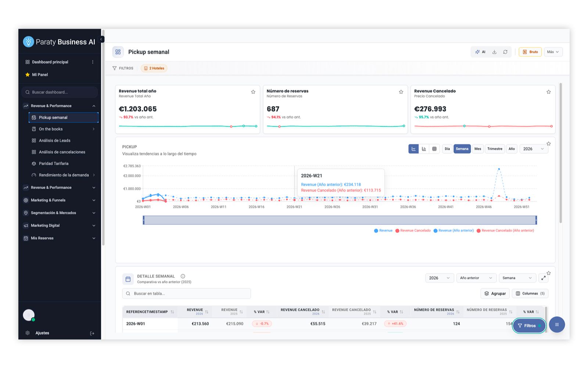This screenshot has width=588, height=368.
Task: Open the 2026 year dropdown in Pickup chart
Action: (534, 149)
